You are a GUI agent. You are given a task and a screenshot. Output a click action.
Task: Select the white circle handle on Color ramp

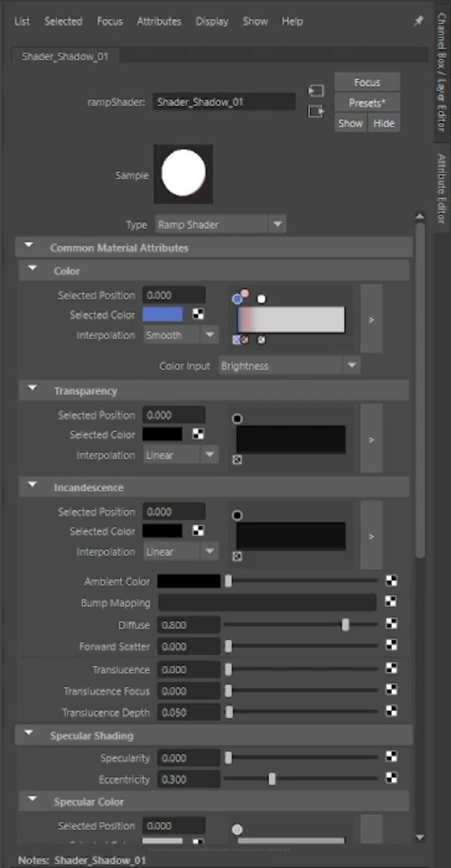coord(261,299)
